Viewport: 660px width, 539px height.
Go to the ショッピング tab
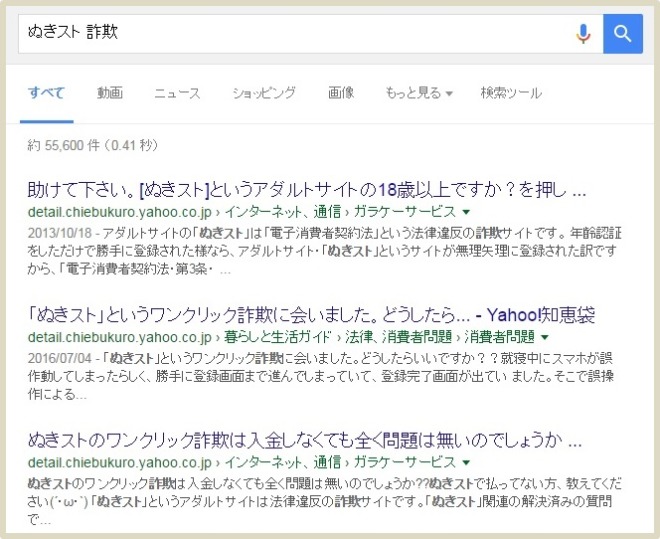coord(264,93)
